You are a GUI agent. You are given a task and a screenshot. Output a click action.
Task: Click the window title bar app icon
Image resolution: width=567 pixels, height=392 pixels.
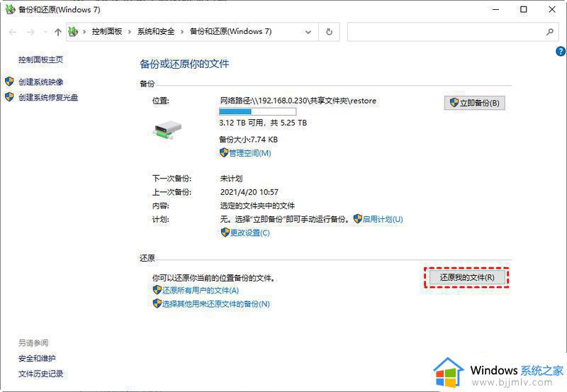[10, 9]
